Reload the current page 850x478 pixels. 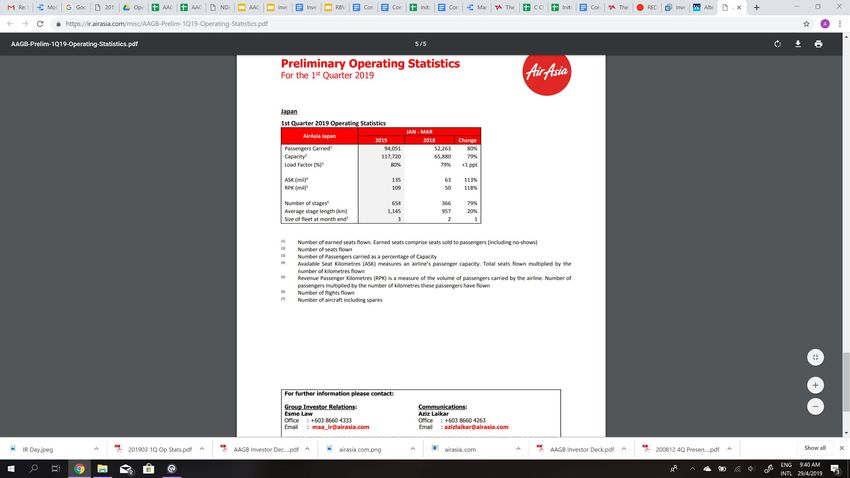pyautogui.click(x=40, y=24)
